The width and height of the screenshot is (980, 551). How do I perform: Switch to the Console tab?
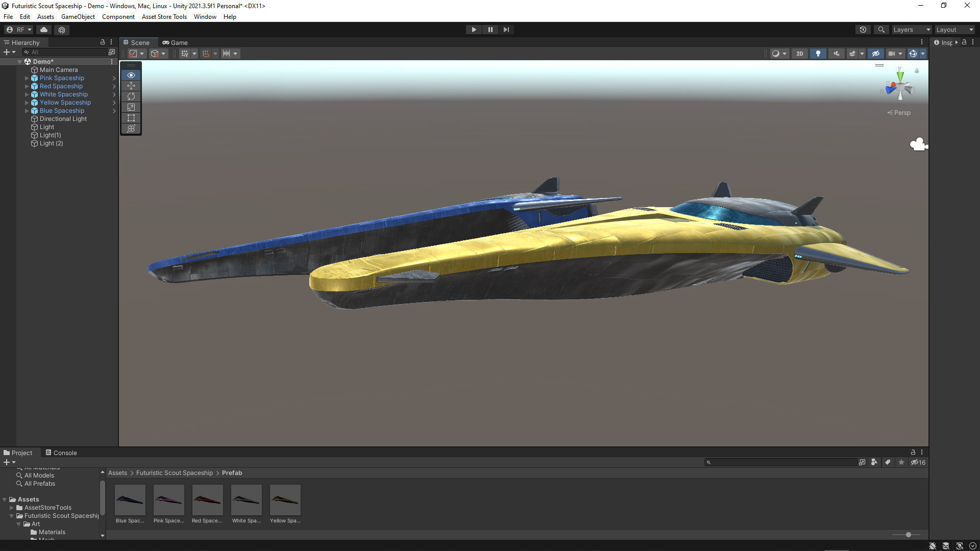pos(61,453)
